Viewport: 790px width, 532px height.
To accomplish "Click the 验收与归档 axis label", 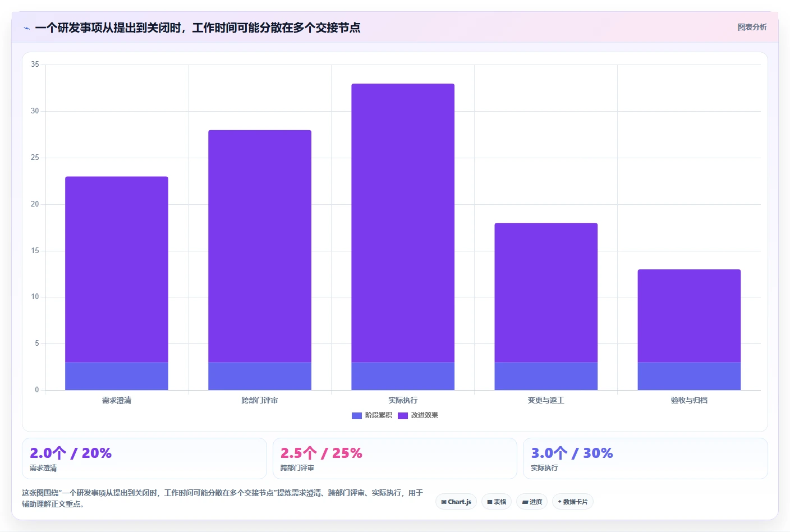I will click(689, 400).
